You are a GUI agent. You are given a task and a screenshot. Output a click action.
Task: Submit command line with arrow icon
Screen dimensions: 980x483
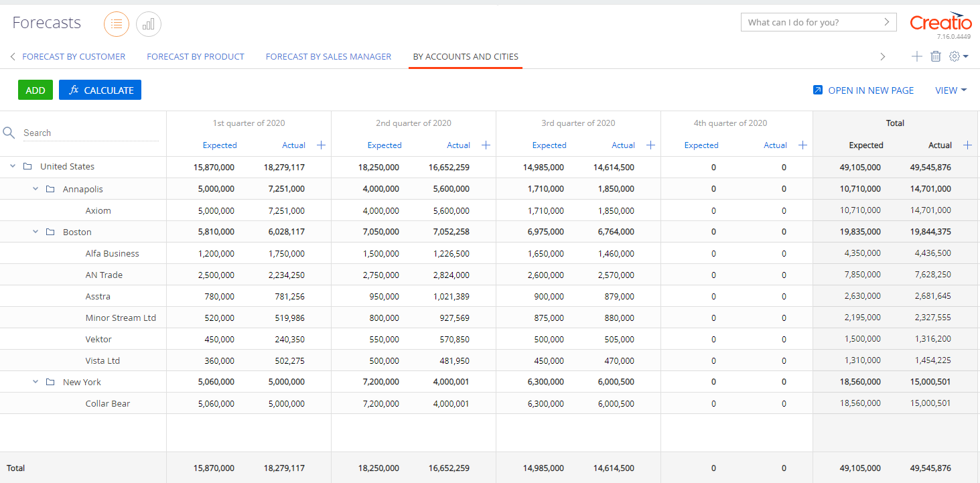click(x=888, y=22)
